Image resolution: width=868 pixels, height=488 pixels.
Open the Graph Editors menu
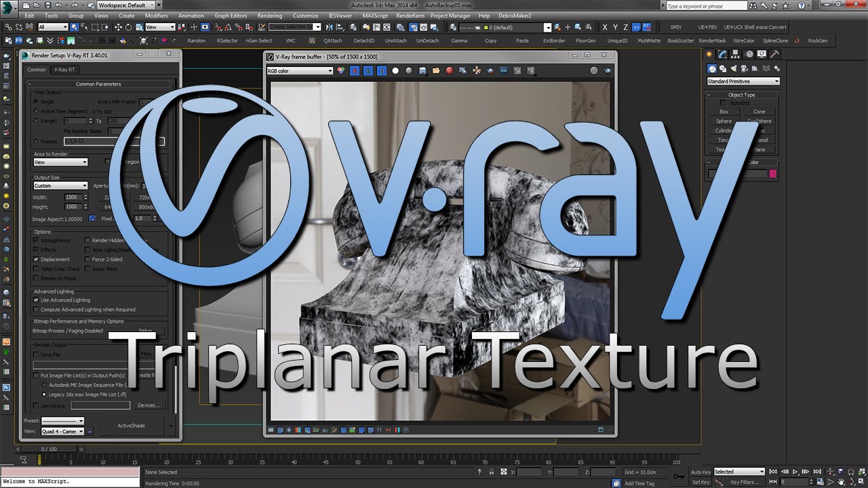coord(231,16)
